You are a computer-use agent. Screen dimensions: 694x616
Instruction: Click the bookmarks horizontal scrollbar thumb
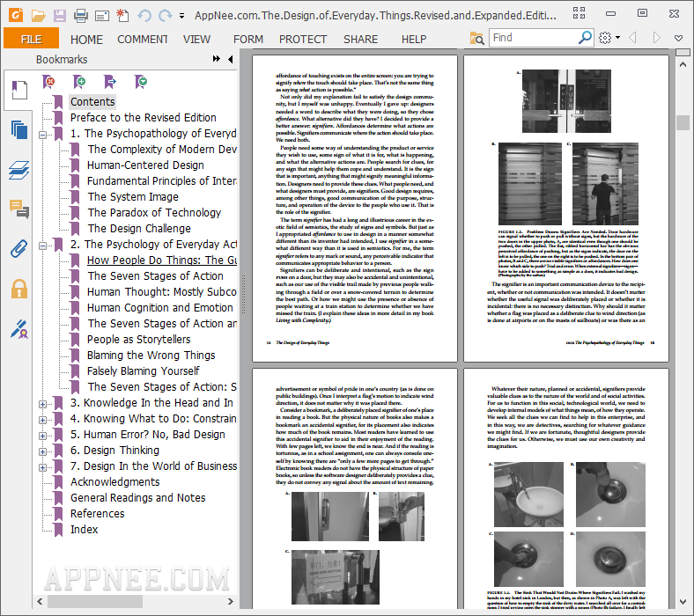pyautogui.click(x=95, y=601)
